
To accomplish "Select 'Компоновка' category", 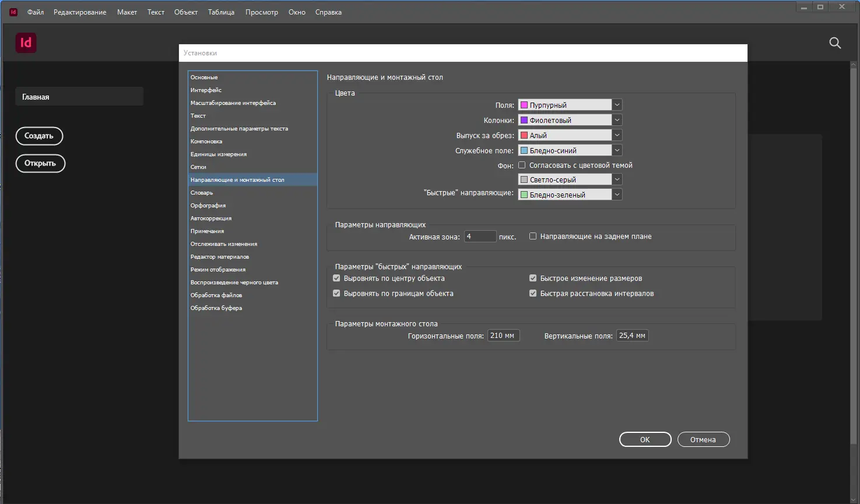I will 253,142.
